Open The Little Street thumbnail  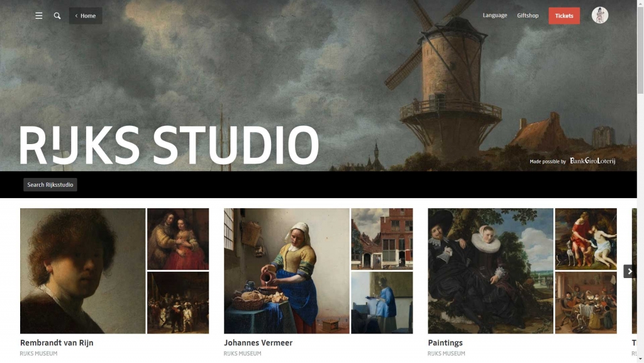pos(382,239)
